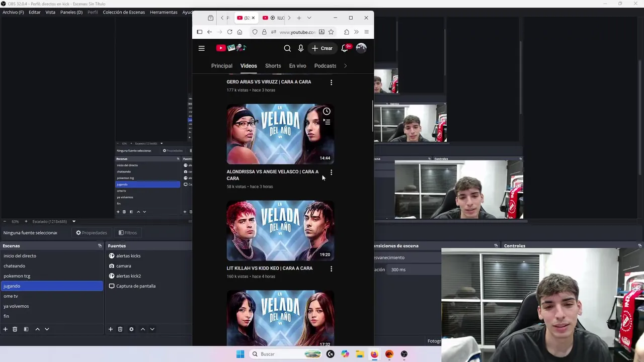The image size is (644, 362).
Task: Open options for Alondrissa vs Angie Velasco video
Action: (331, 172)
